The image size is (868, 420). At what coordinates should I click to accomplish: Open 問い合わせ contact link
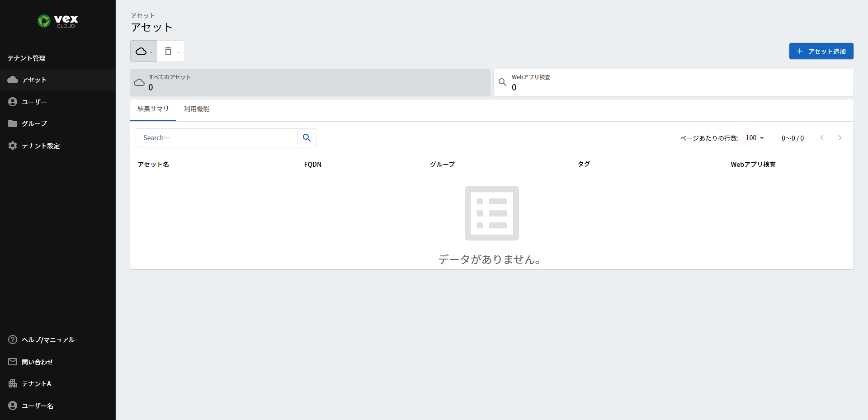coord(58,362)
